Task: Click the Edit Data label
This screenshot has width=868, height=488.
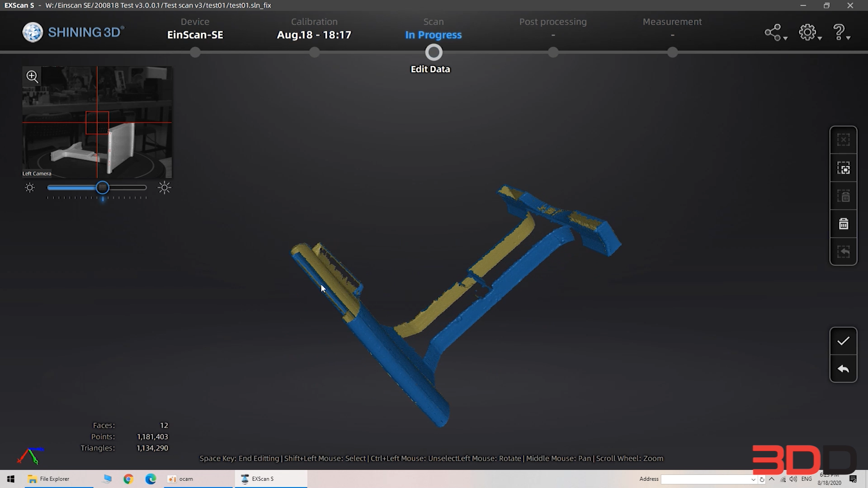Action: tap(430, 69)
